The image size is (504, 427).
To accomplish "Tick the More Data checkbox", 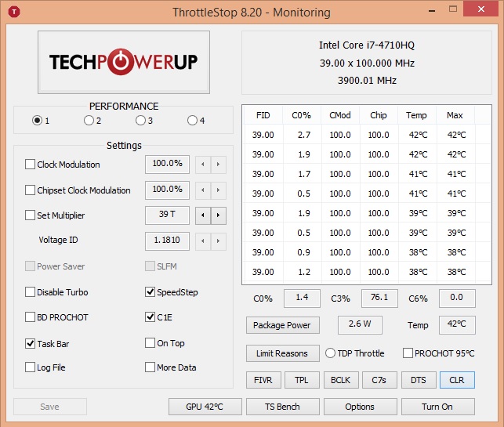I will point(150,367).
